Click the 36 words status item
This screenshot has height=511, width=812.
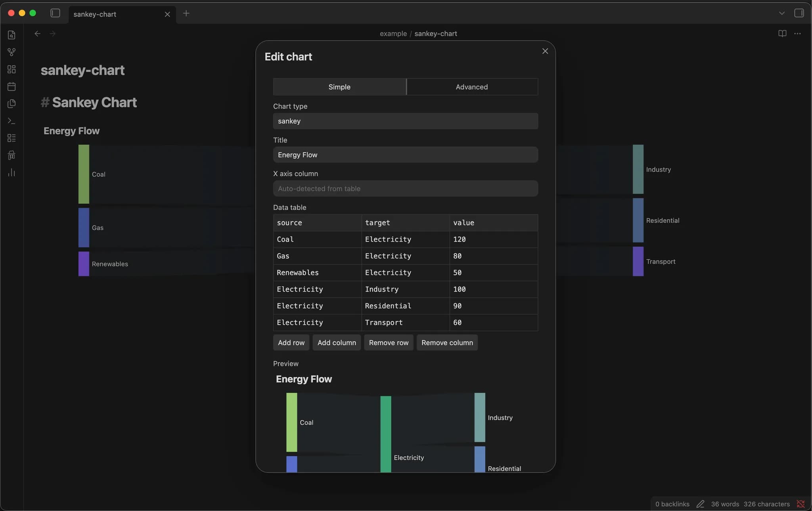click(x=725, y=504)
